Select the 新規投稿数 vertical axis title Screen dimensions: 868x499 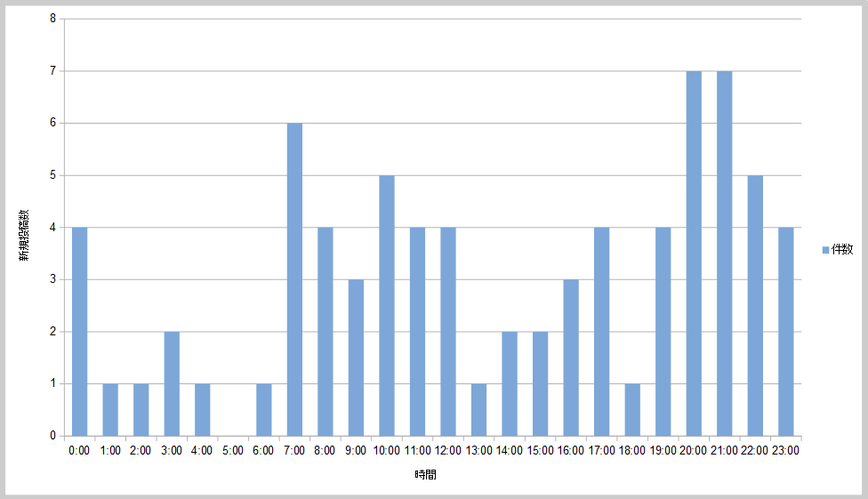click(x=26, y=236)
